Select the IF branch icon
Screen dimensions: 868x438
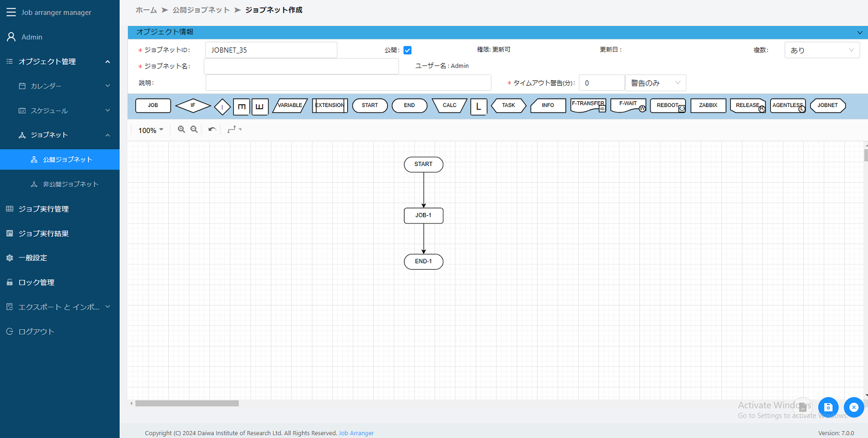point(193,105)
